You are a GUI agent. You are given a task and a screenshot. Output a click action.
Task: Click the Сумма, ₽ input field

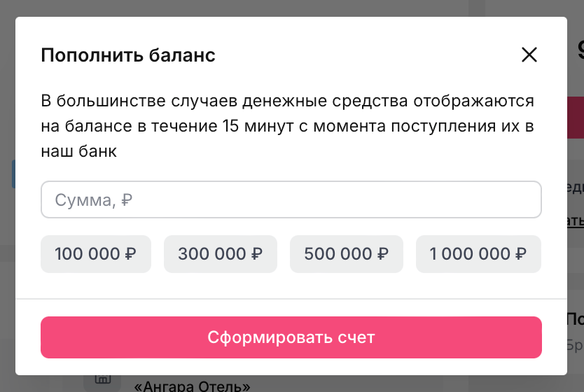tap(291, 200)
